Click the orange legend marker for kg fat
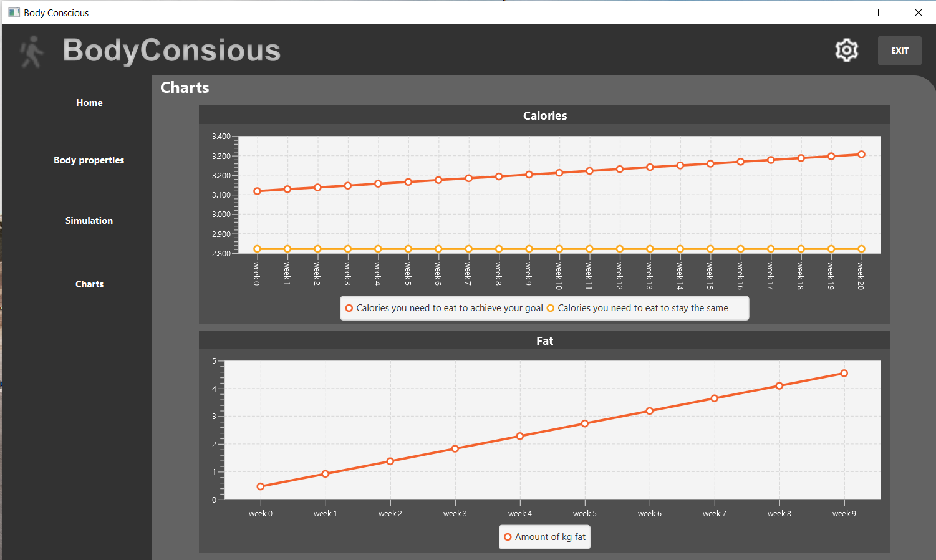 pyautogui.click(x=508, y=537)
